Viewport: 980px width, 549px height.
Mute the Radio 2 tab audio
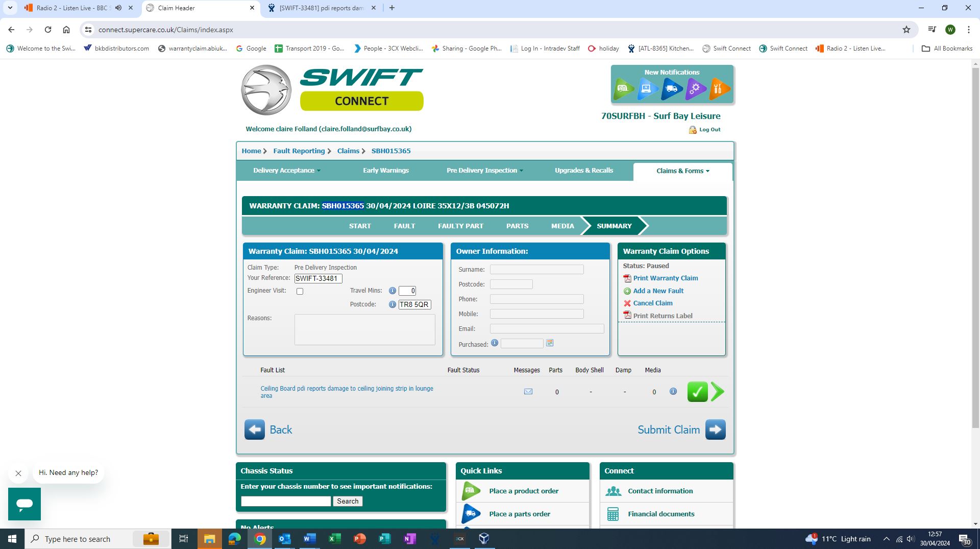[x=118, y=8]
